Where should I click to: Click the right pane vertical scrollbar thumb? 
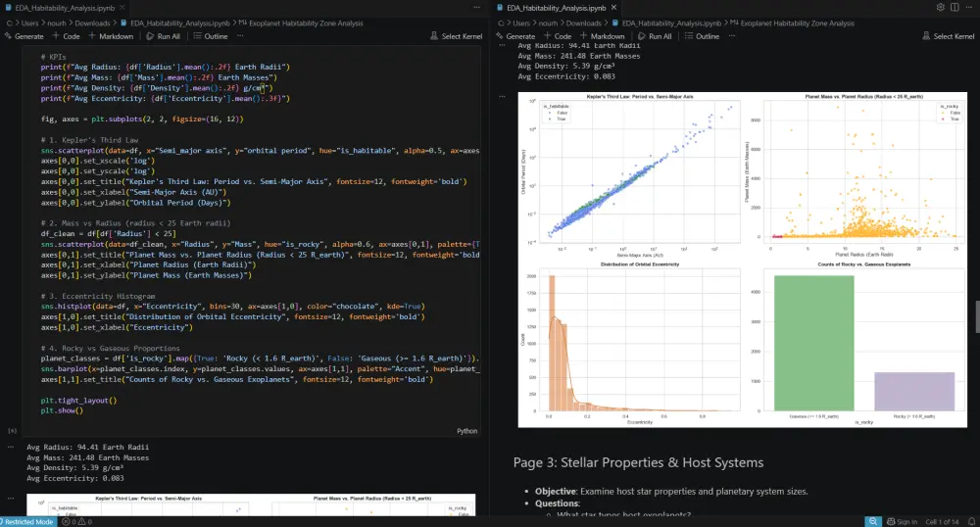coord(977,316)
